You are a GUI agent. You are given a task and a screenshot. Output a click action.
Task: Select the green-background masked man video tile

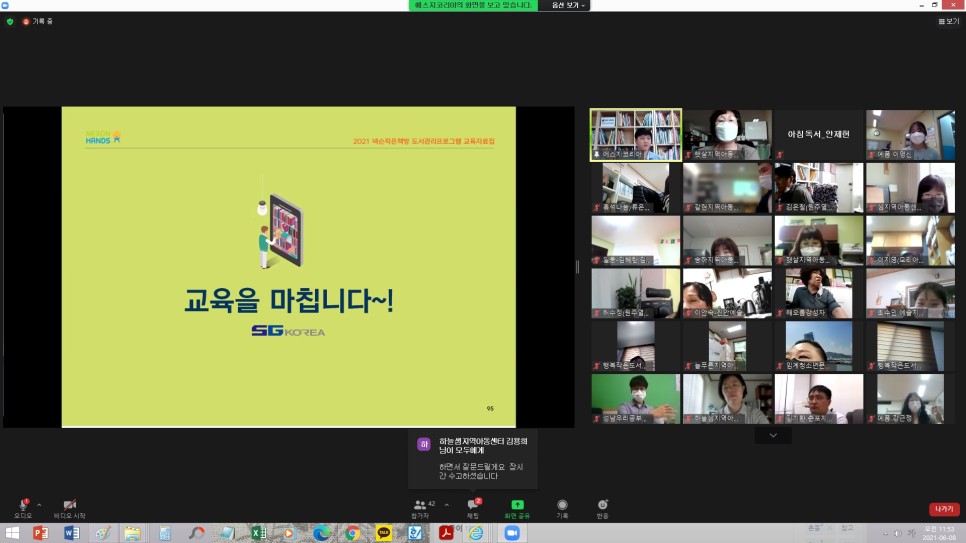pyautogui.click(x=636, y=399)
